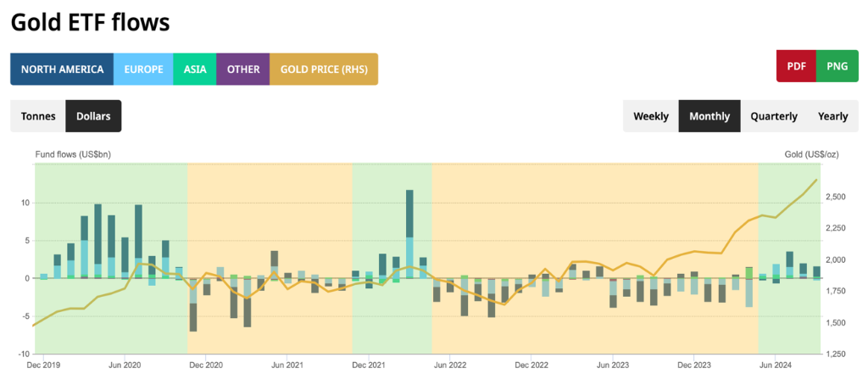This screenshot has width=868, height=385.
Task: Click the Gold ETF flows heading
Action: pyautogui.click(x=90, y=23)
